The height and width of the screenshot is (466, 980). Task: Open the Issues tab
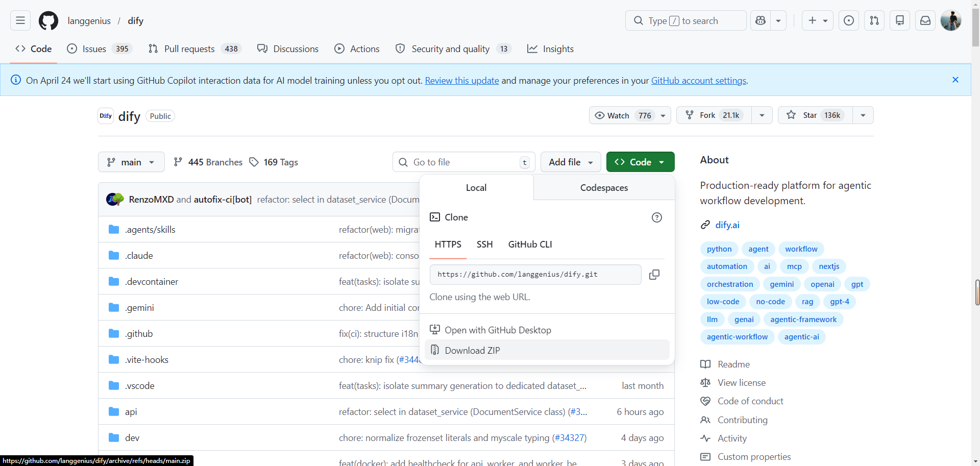coord(100,49)
